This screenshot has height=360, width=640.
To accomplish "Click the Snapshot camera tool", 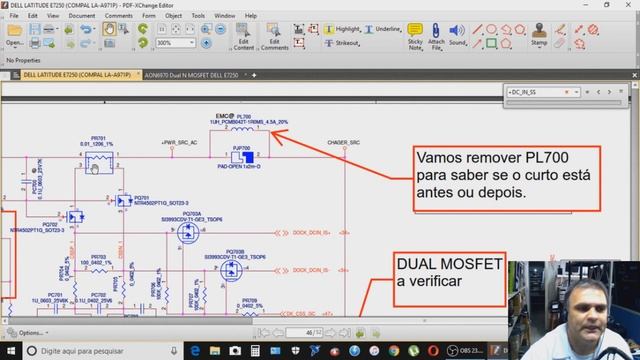I will pos(109,43).
